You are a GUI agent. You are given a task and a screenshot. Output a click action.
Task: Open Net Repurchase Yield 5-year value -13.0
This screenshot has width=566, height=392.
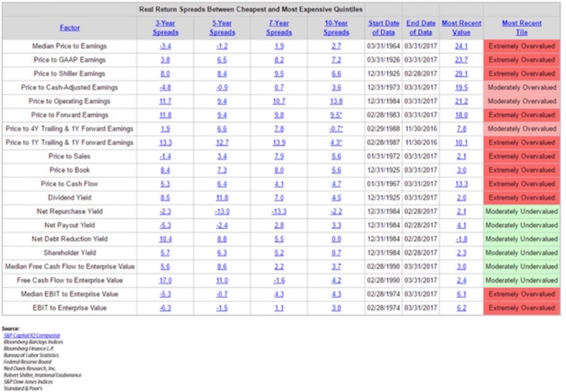coord(222,212)
